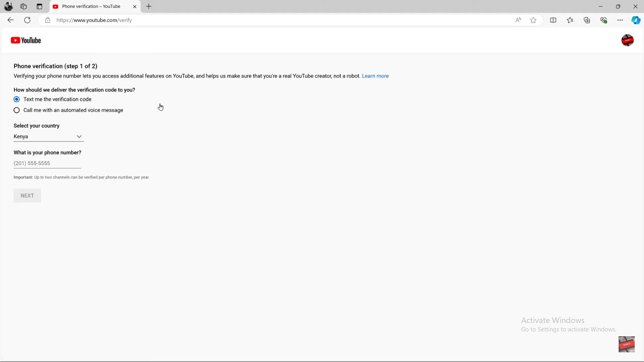
Task: View site information lock icon
Action: pos(47,20)
